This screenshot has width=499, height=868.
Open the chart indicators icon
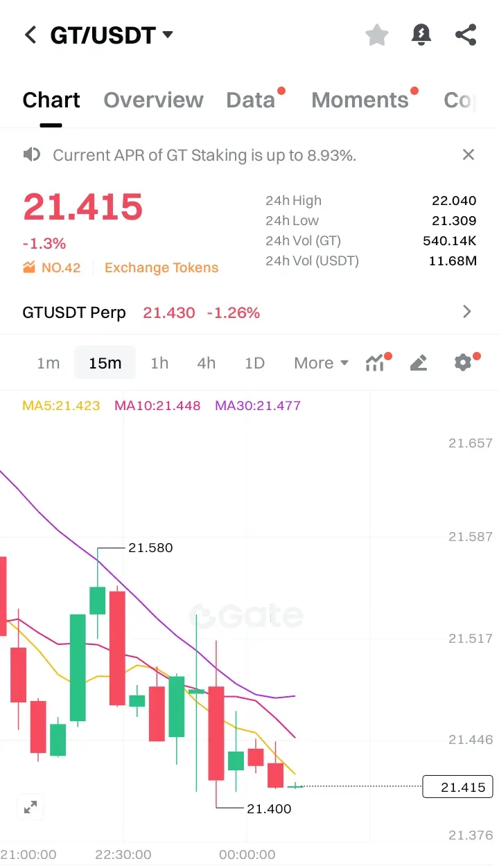pos(375,362)
